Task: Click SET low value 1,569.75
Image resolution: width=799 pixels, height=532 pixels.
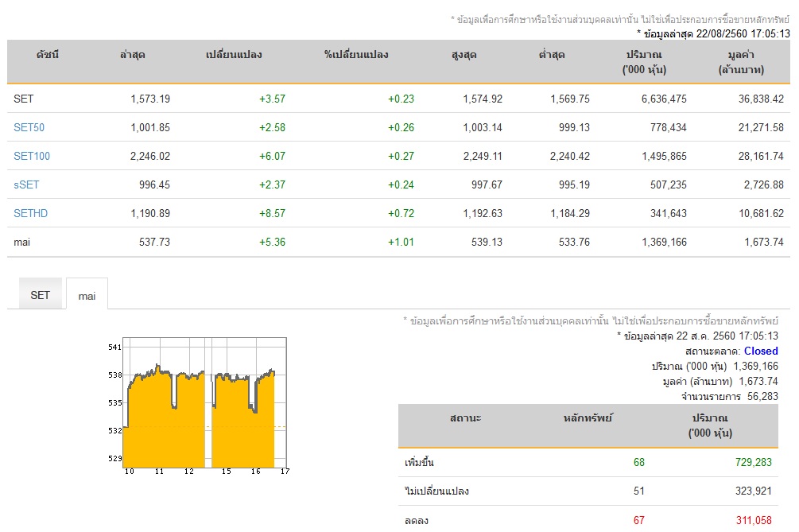Action: click(x=570, y=99)
